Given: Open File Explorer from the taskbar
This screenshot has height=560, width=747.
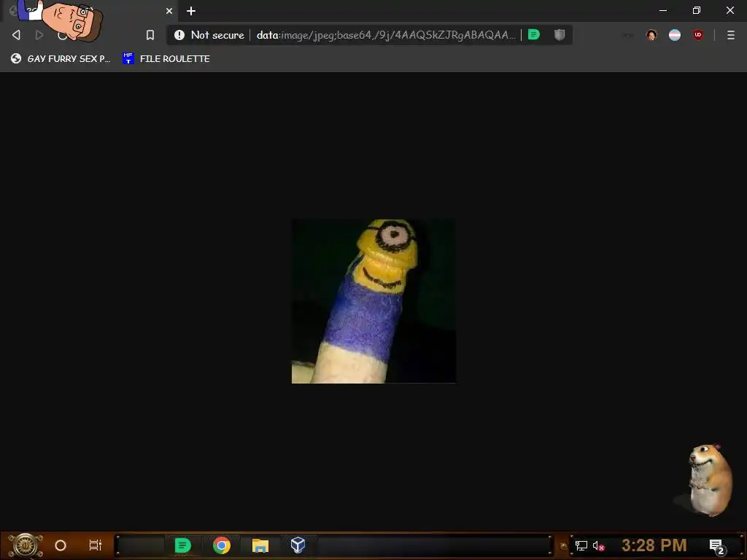Looking at the screenshot, I should point(260,545).
